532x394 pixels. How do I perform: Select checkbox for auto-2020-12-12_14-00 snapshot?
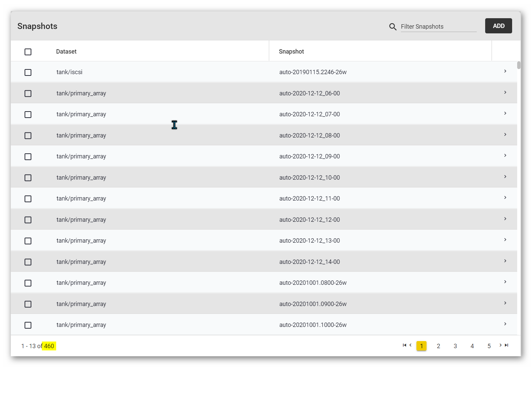28,262
